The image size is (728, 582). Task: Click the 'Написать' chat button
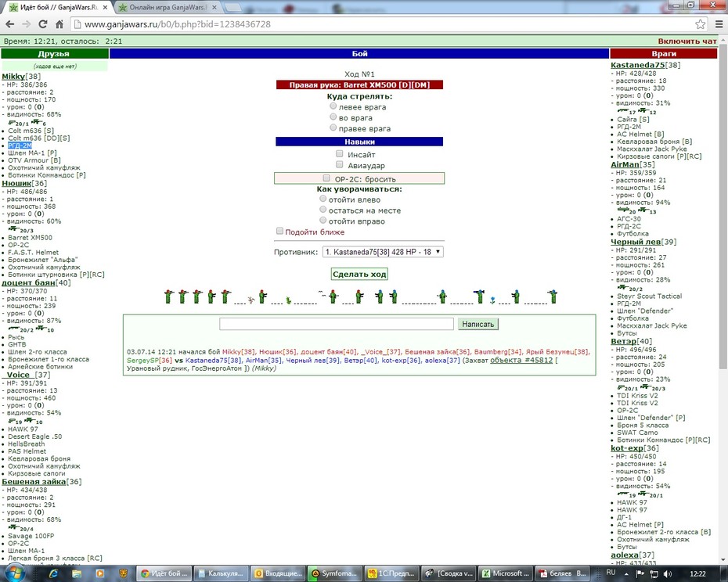[478, 324]
